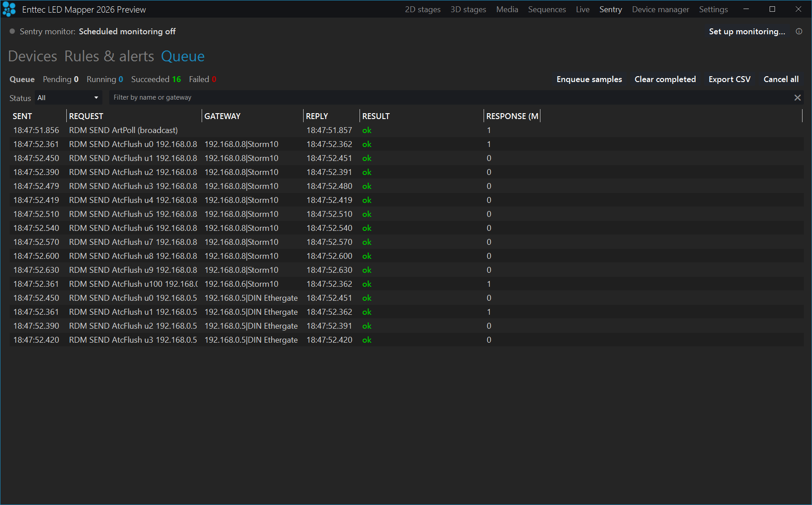Select row AtcFlush u2 192.168.0.8
This screenshot has height=505, width=812.
(406, 172)
